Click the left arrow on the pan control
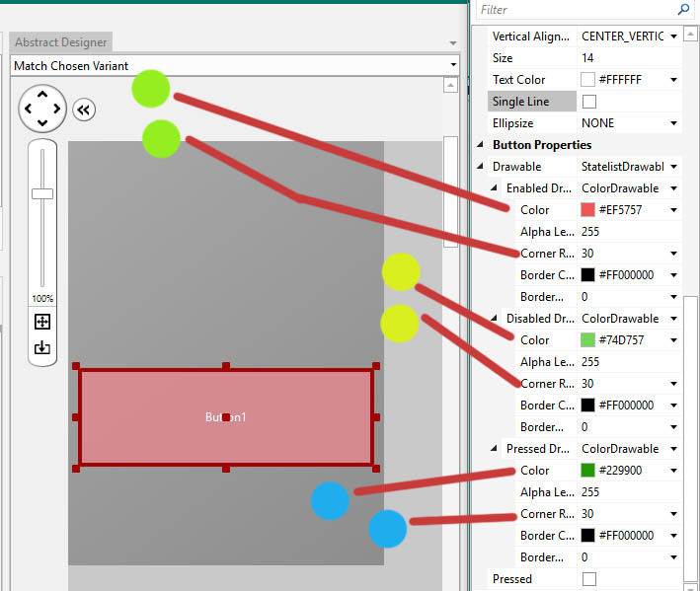 29,110
